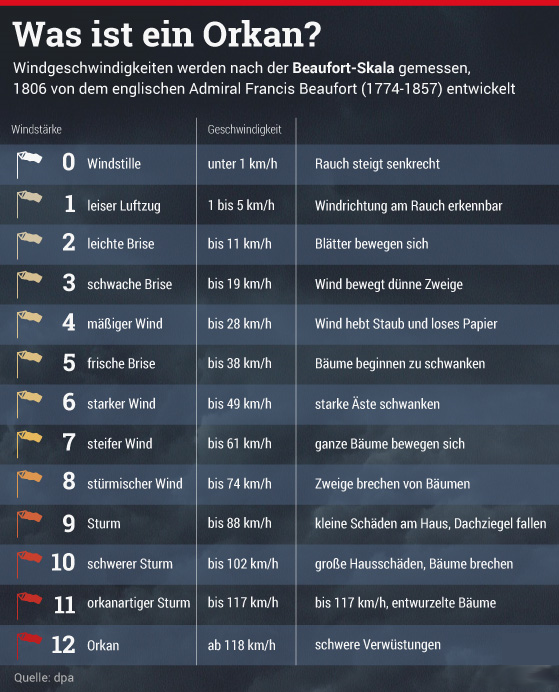Select the "mäßiger Wind" label
This screenshot has height=692, width=559.
tap(125, 324)
